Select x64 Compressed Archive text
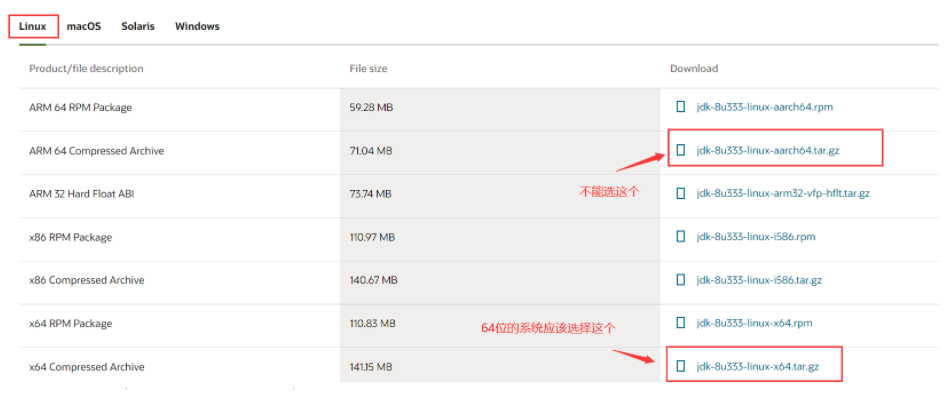 87,367
